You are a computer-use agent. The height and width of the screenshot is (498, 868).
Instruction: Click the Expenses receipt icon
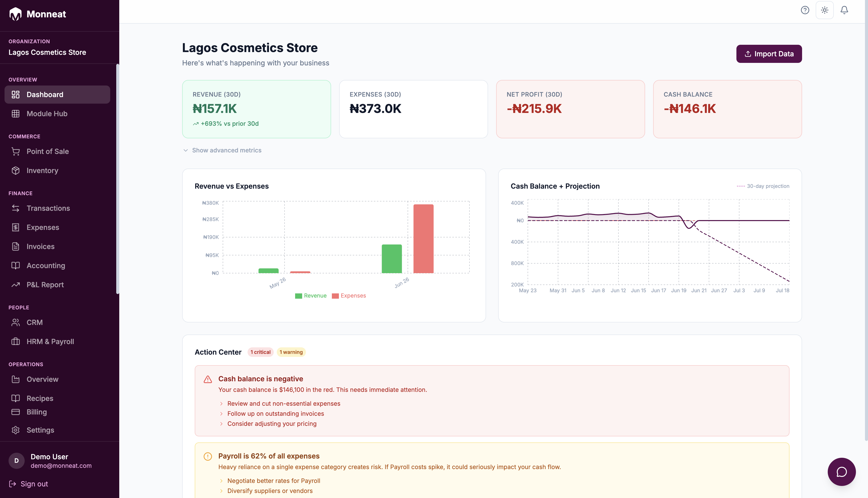16,227
